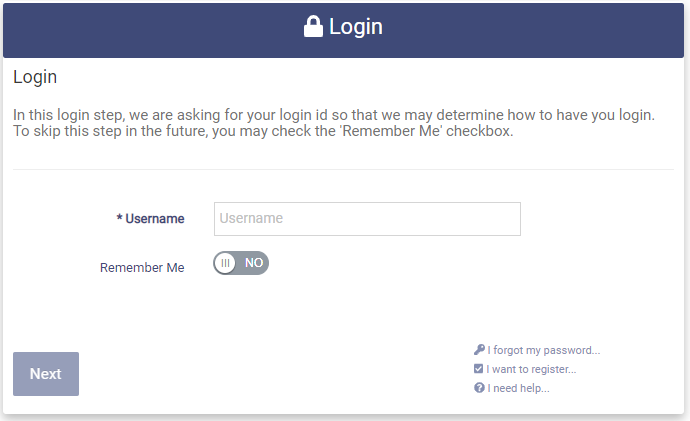Click the required asterisk next to Username
Viewport: 690px width, 421px height.
(120, 219)
